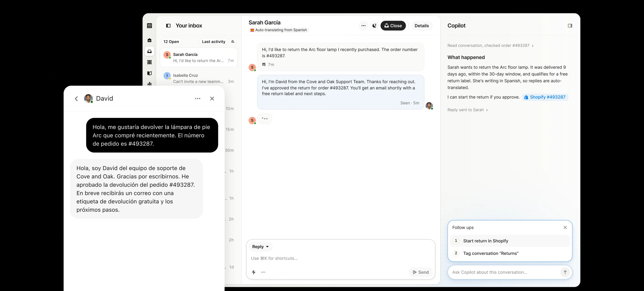Image resolution: width=644 pixels, height=291 pixels.
Task: Click David's avatar in messenger header
Action: point(89,99)
